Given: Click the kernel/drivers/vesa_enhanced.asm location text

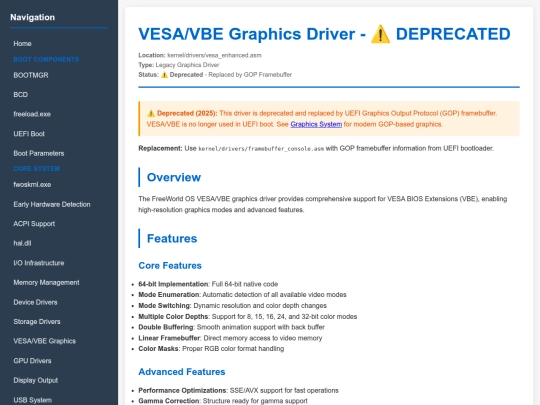Looking at the screenshot, I should coord(214,55).
